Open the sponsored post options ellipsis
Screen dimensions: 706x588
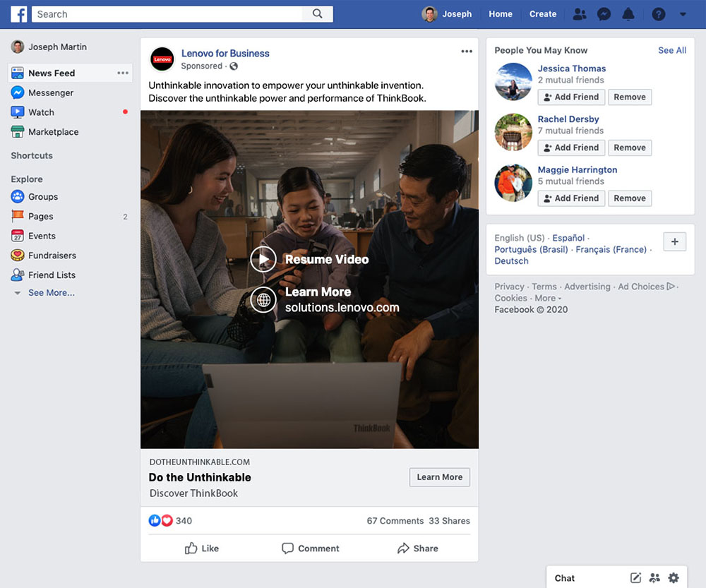pyautogui.click(x=467, y=52)
